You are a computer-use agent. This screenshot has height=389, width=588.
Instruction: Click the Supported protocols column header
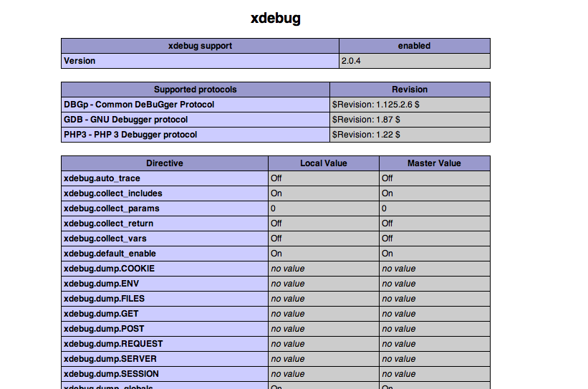tap(196, 90)
